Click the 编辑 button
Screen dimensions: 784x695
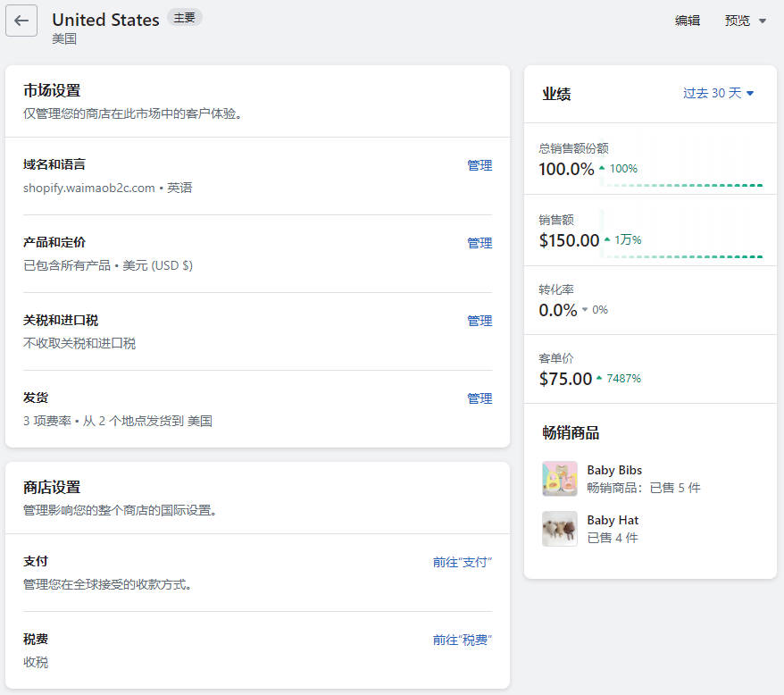687,21
